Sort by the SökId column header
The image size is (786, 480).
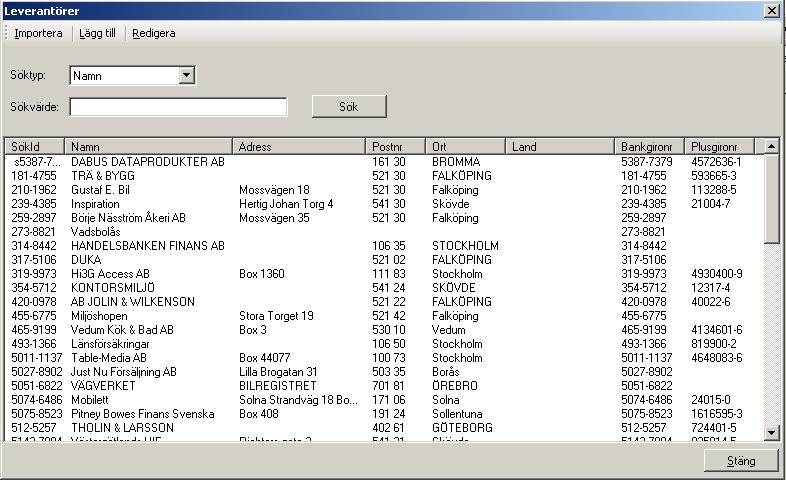pos(35,146)
